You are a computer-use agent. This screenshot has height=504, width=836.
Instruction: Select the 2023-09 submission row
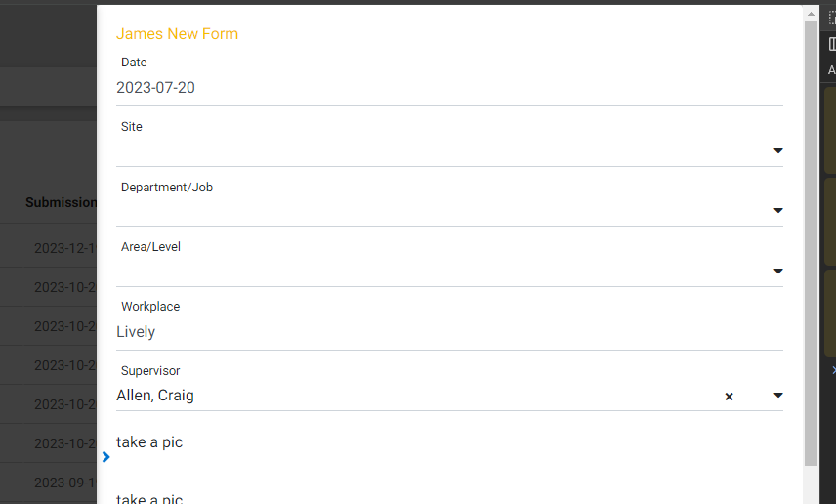[49, 483]
